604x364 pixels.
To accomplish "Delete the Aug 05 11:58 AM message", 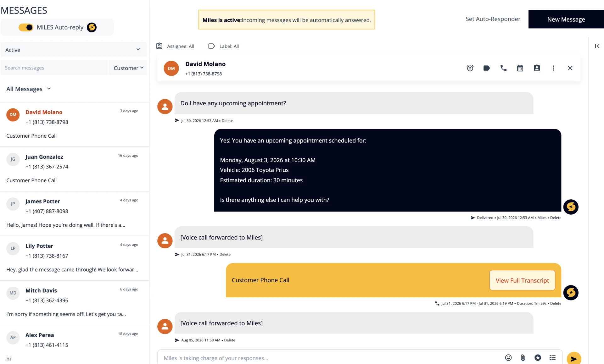I will [x=230, y=340].
